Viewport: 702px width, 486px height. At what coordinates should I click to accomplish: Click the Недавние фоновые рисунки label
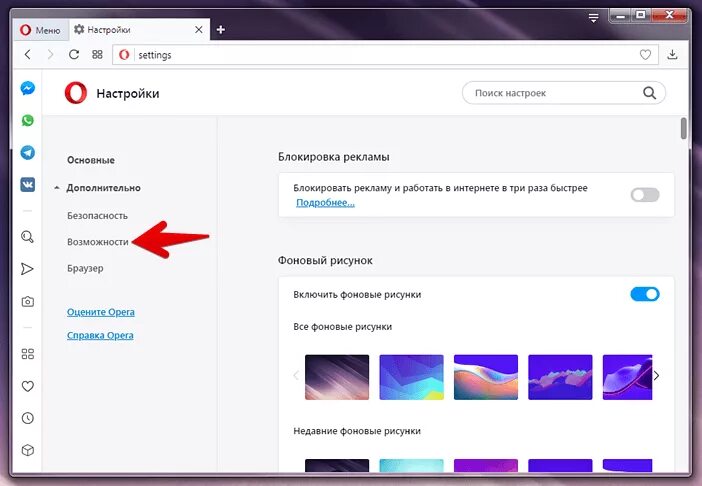pos(357,431)
